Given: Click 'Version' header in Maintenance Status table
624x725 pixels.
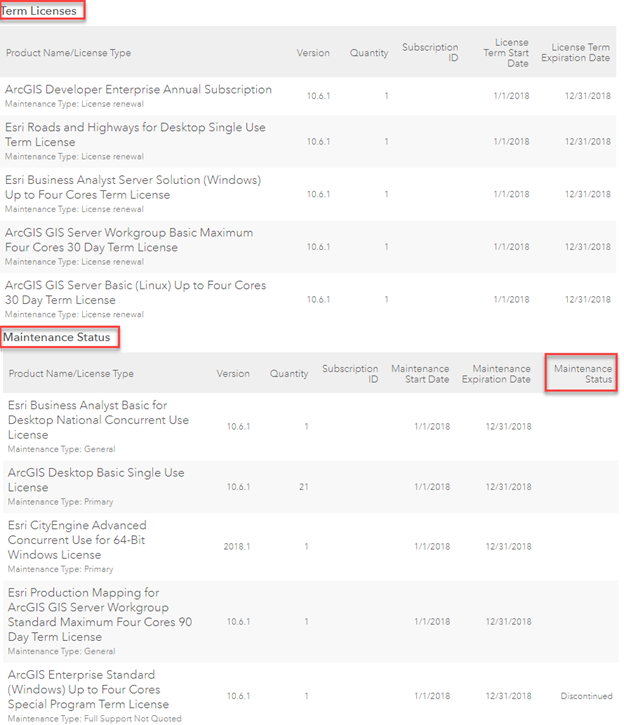Looking at the screenshot, I should coord(233,374).
